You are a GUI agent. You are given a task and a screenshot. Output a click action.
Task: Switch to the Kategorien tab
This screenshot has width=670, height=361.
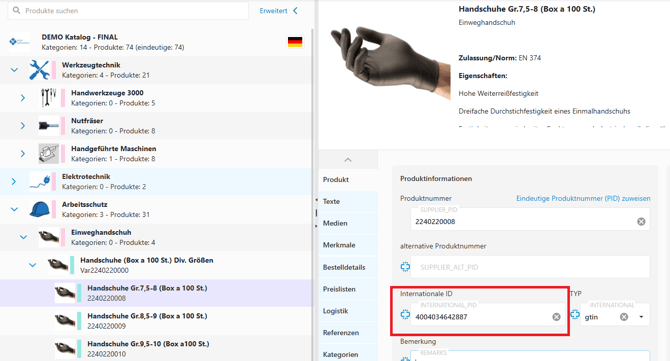348,355
